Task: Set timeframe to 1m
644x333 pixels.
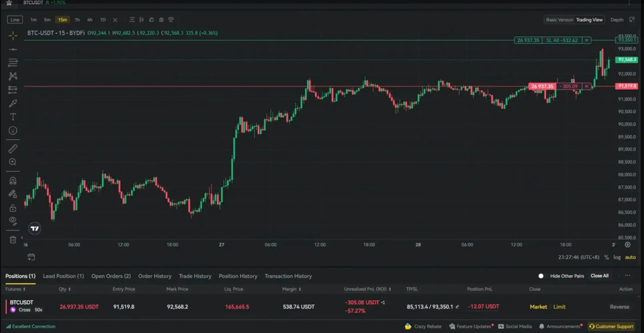Action: (34, 20)
